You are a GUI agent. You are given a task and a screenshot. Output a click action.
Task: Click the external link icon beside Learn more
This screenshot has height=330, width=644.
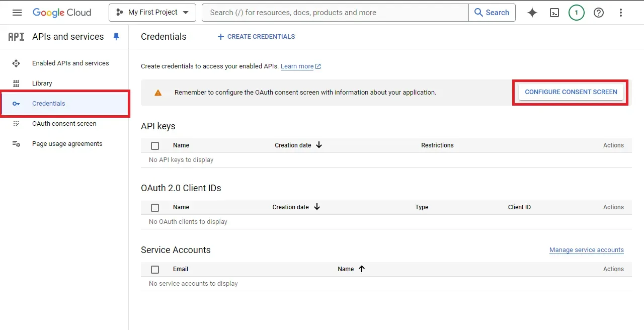(x=318, y=66)
